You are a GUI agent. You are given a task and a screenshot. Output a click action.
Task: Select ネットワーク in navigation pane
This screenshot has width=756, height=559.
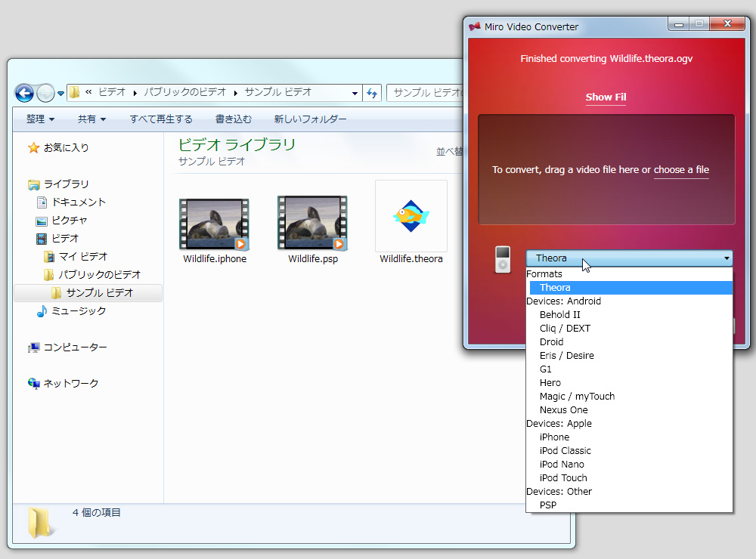(x=71, y=384)
